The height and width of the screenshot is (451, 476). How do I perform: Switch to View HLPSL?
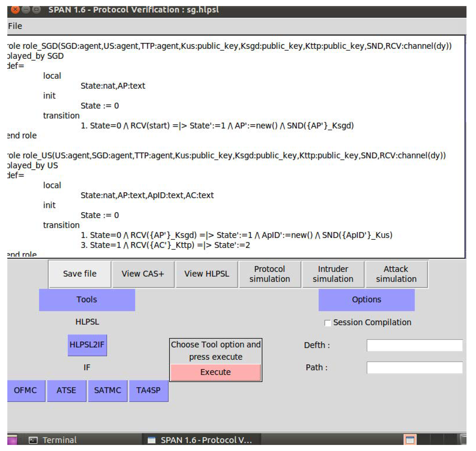pos(206,274)
